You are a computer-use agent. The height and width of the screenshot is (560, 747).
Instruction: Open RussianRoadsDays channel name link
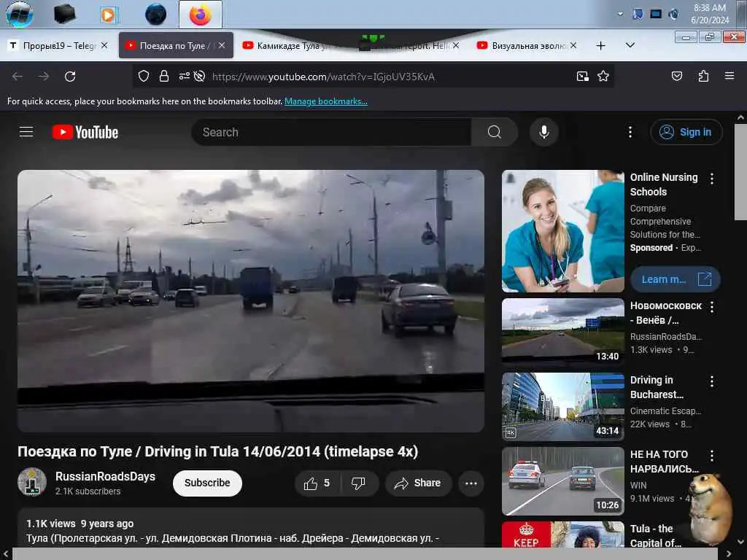point(105,476)
